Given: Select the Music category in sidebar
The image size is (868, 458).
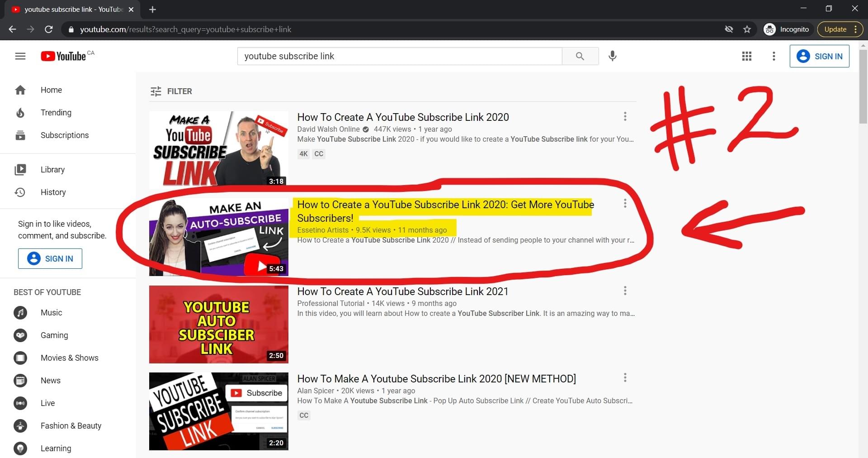Looking at the screenshot, I should click(x=51, y=312).
